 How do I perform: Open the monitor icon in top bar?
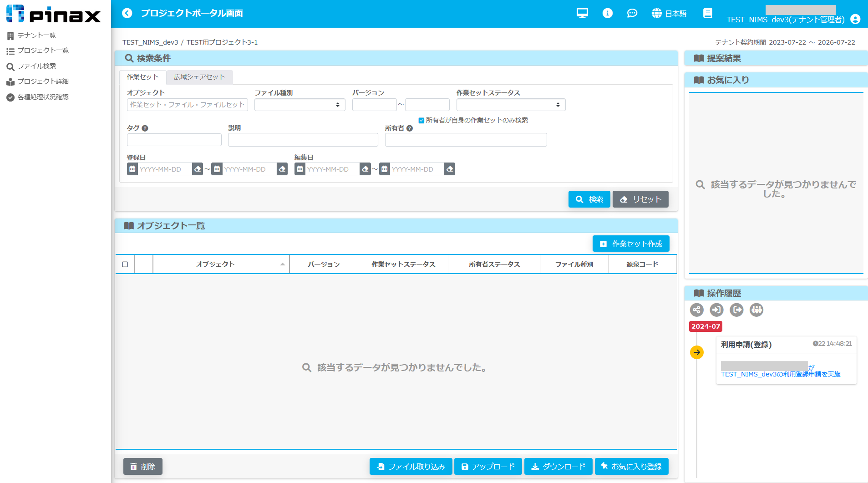[582, 13]
